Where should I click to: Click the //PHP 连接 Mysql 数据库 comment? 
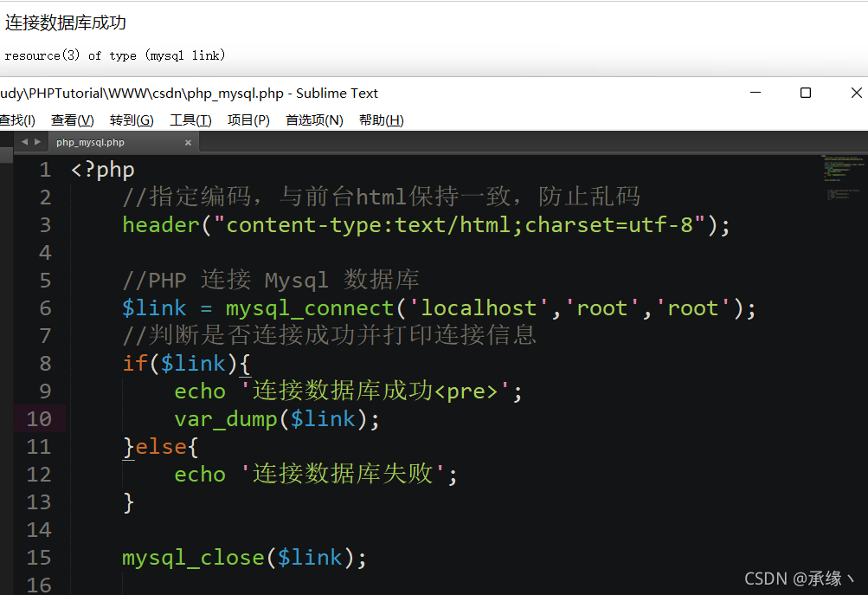click(271, 280)
